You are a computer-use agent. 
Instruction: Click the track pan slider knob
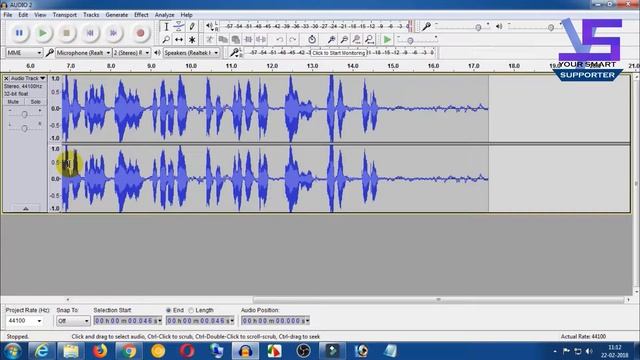(x=24, y=129)
